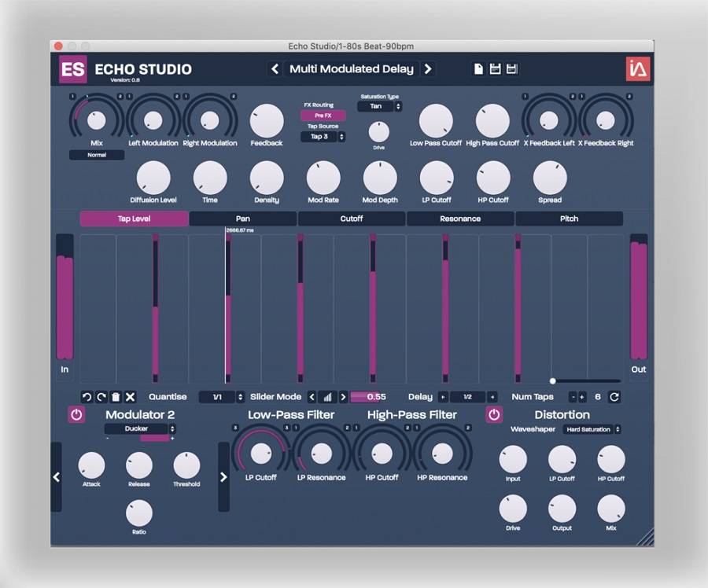Click the 0.55 slider mode value bar

[x=368, y=397]
